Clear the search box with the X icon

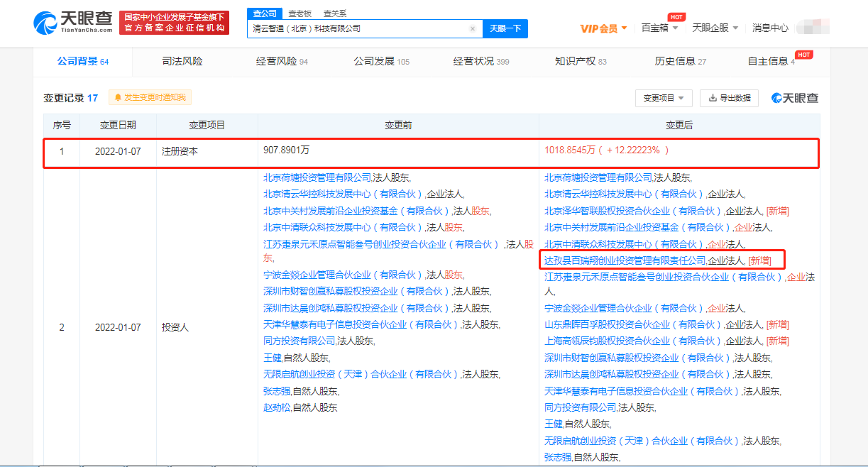pyautogui.click(x=473, y=29)
